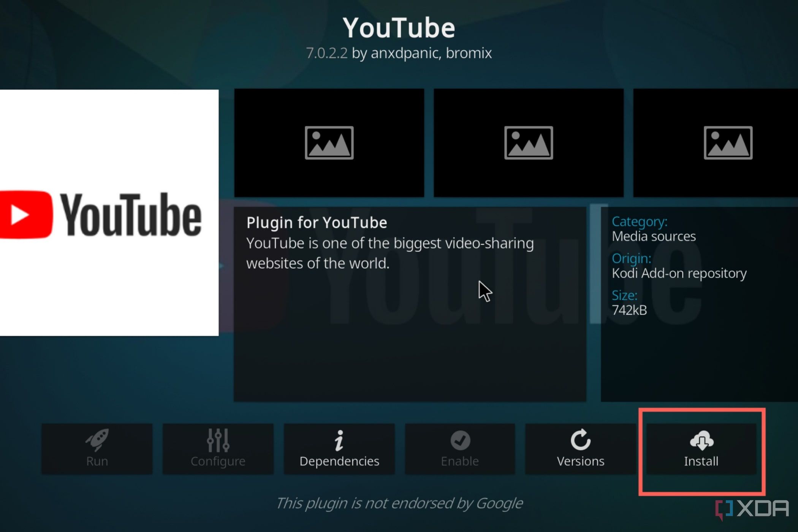
Task: Open the Dependencies list
Action: 339,449
